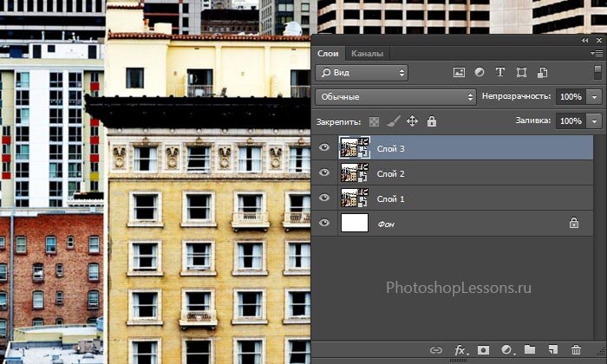Screen dimensions: 607x364
Task: Enable lock all padlock next to Закрепить
Action: (432, 122)
